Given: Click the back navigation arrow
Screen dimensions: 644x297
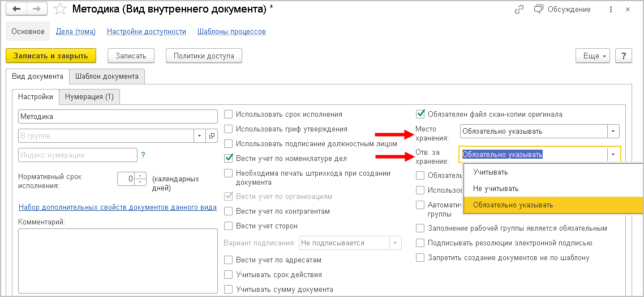Looking at the screenshot, I should pos(17,10).
